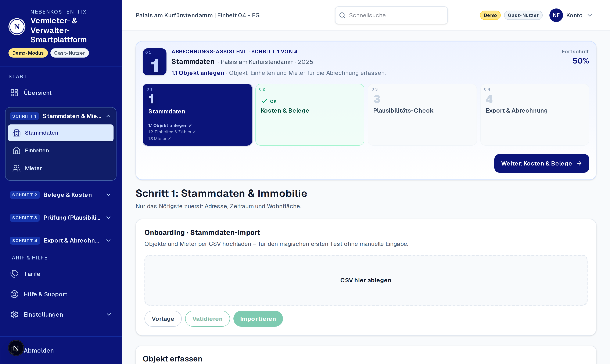Open Einheiten house icon

(17, 151)
